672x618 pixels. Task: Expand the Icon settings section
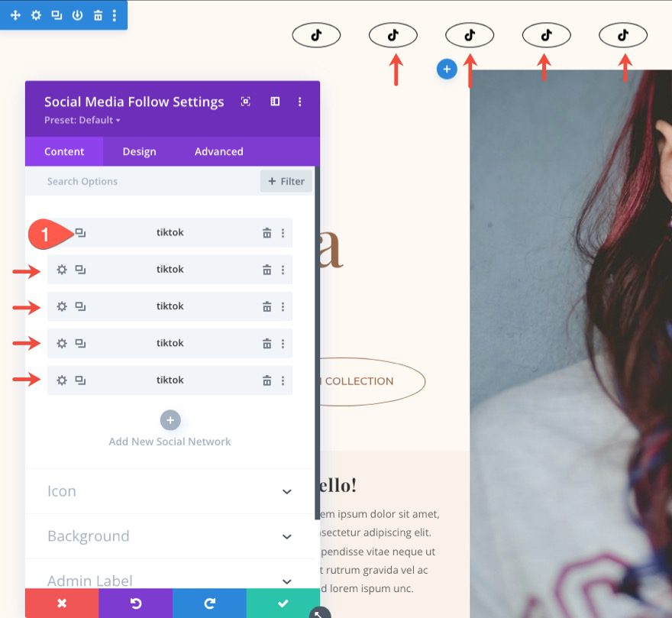pos(286,491)
